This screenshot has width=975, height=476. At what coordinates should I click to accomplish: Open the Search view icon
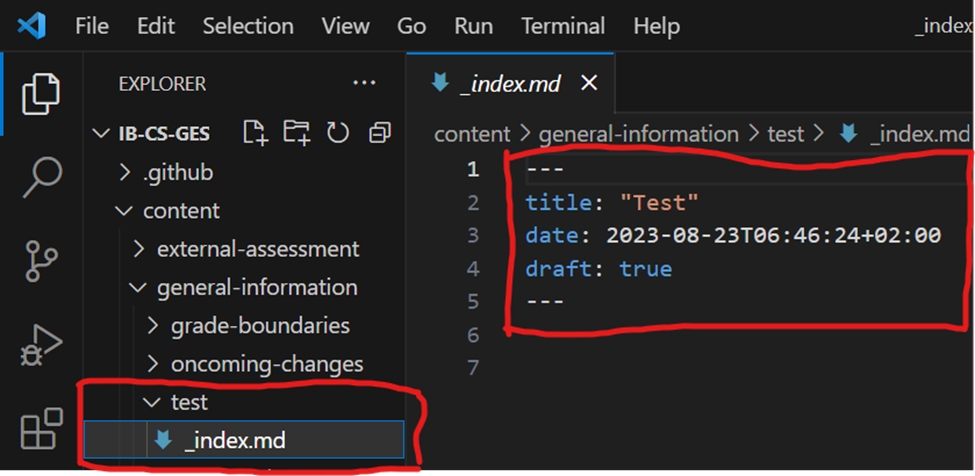point(42,177)
